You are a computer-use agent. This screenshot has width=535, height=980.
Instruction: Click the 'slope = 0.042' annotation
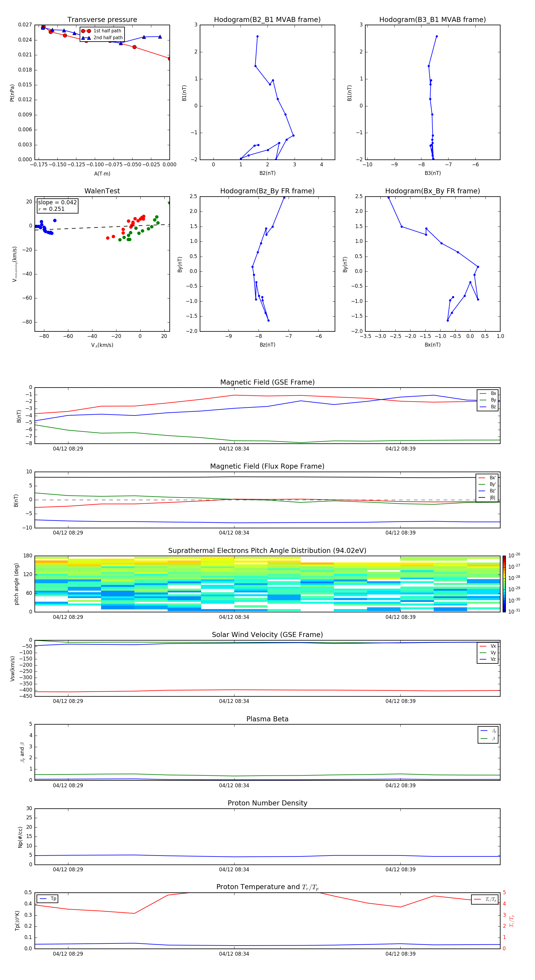[57, 203]
